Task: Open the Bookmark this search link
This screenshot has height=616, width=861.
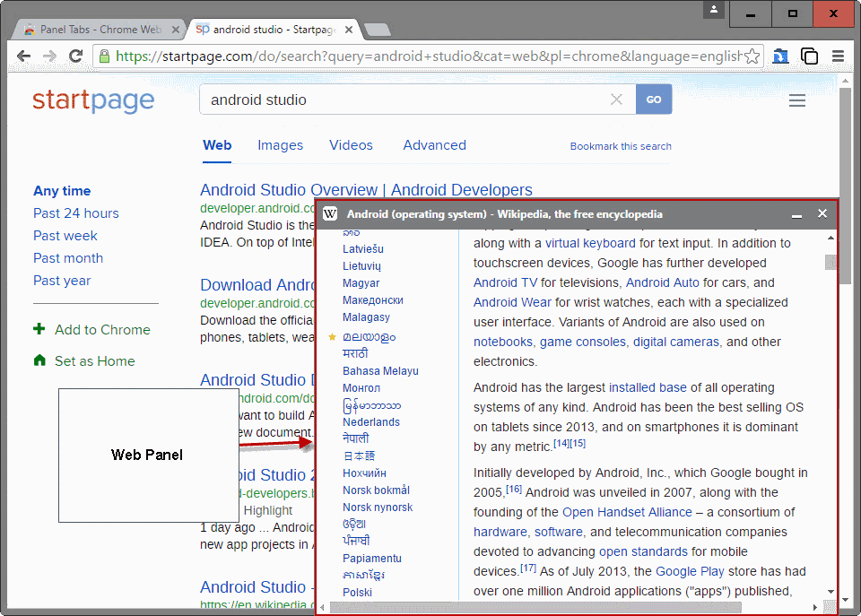Action: pyautogui.click(x=621, y=146)
